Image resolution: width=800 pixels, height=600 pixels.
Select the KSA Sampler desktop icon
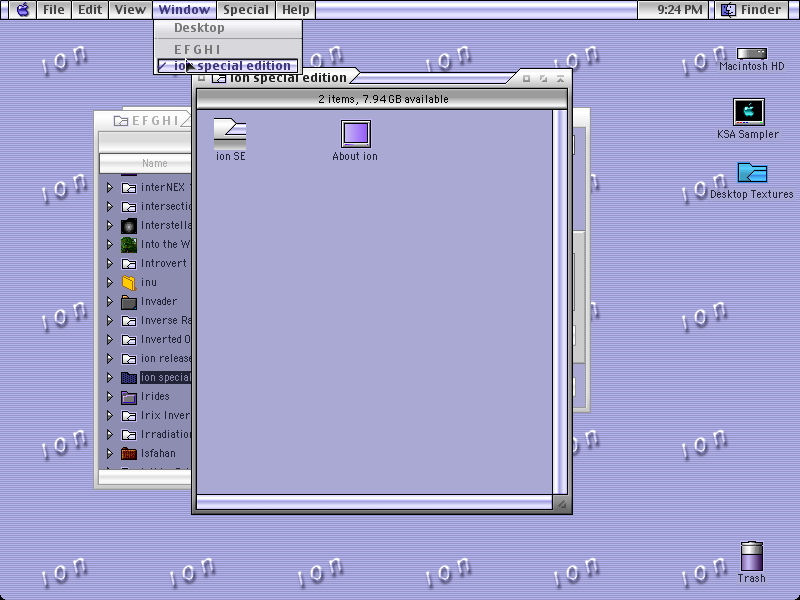coord(748,112)
